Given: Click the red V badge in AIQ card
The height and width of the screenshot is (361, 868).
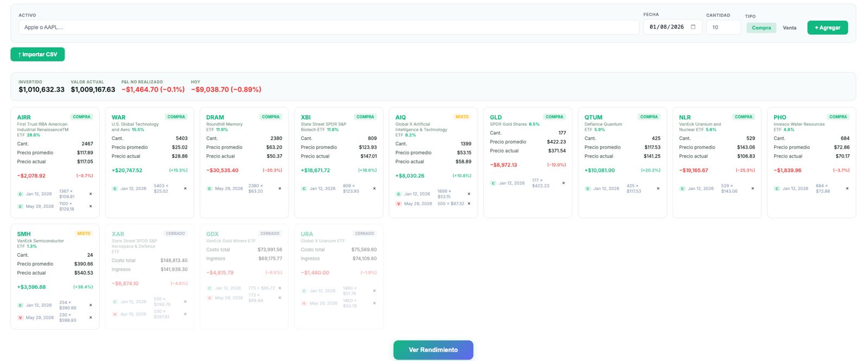Looking at the screenshot, I should click(x=399, y=204).
